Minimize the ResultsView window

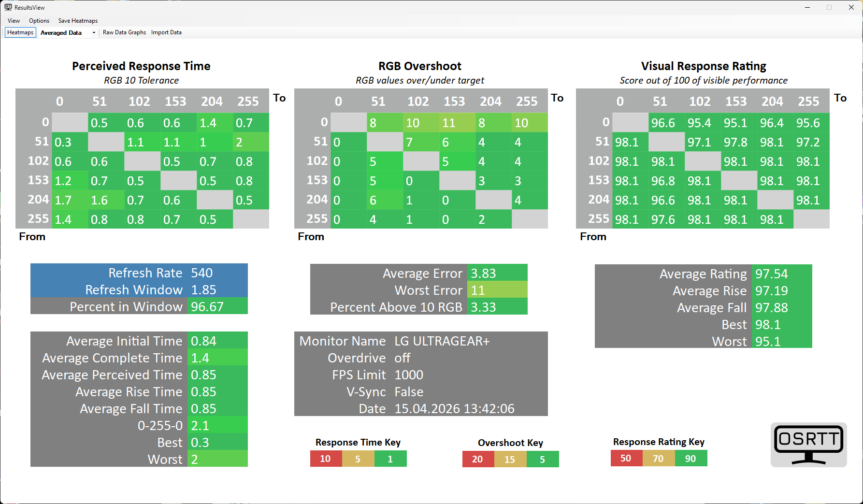[807, 7]
